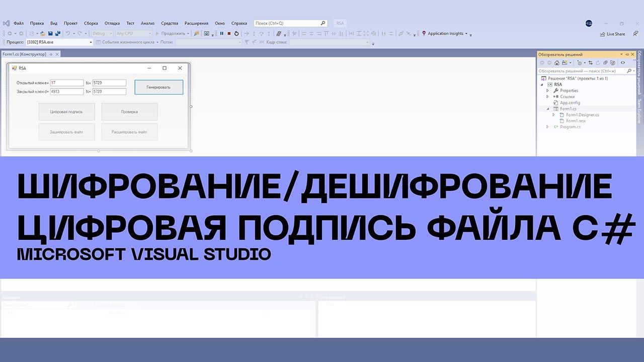Click the Redo arrow icon

pyautogui.click(x=79, y=33)
